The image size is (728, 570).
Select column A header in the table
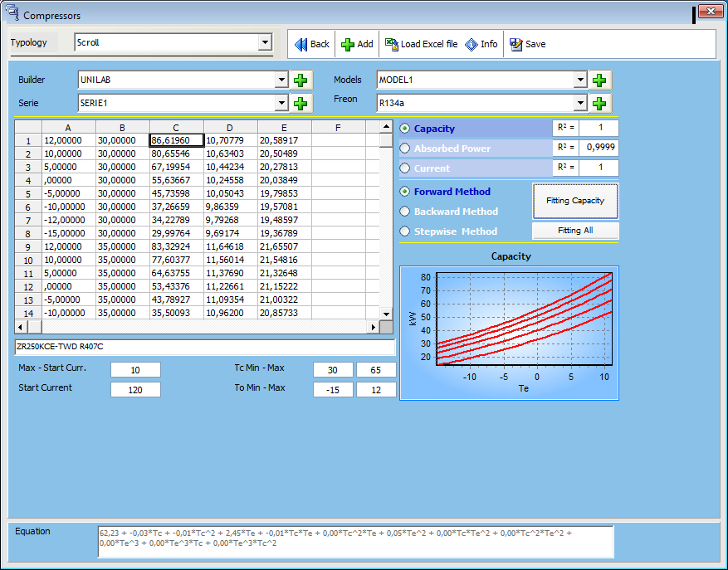tap(69, 127)
